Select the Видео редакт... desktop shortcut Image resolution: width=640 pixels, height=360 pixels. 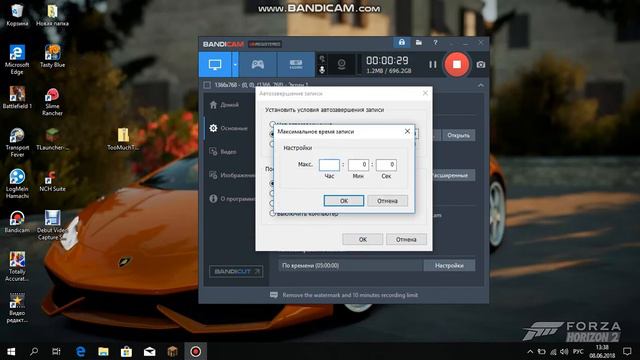(17, 309)
